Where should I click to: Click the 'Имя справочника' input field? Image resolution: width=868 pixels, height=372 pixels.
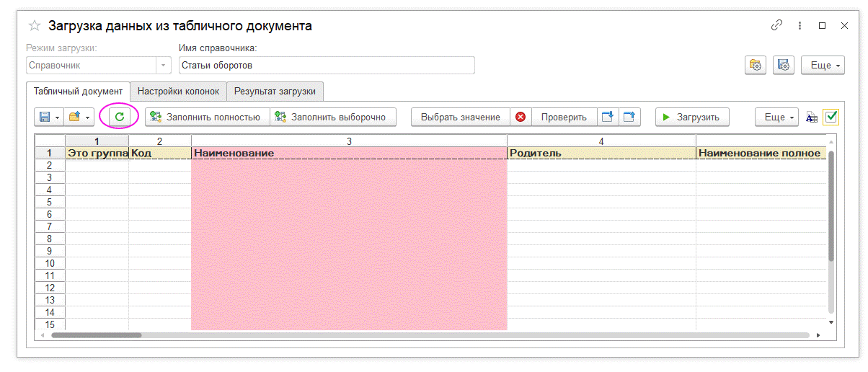327,66
